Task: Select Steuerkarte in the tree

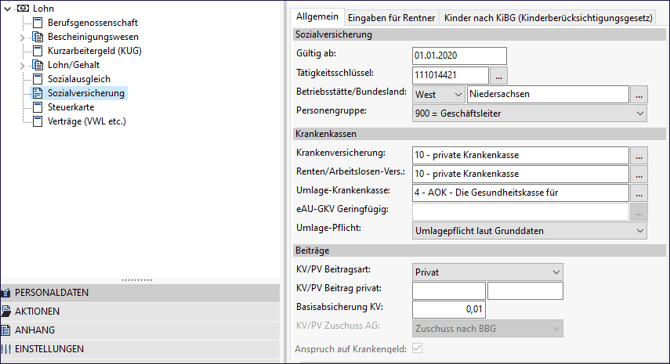Action: point(71,107)
